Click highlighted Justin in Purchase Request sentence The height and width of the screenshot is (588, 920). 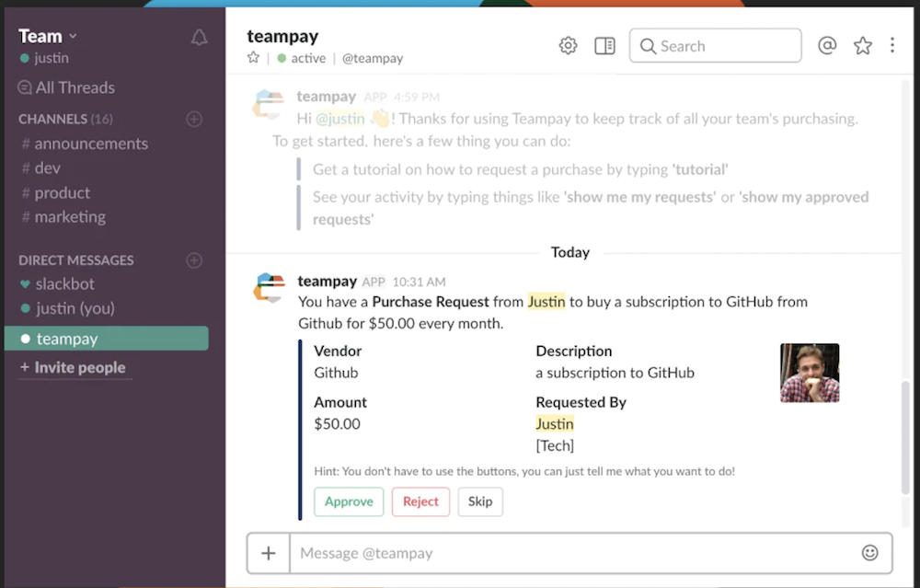[546, 302]
